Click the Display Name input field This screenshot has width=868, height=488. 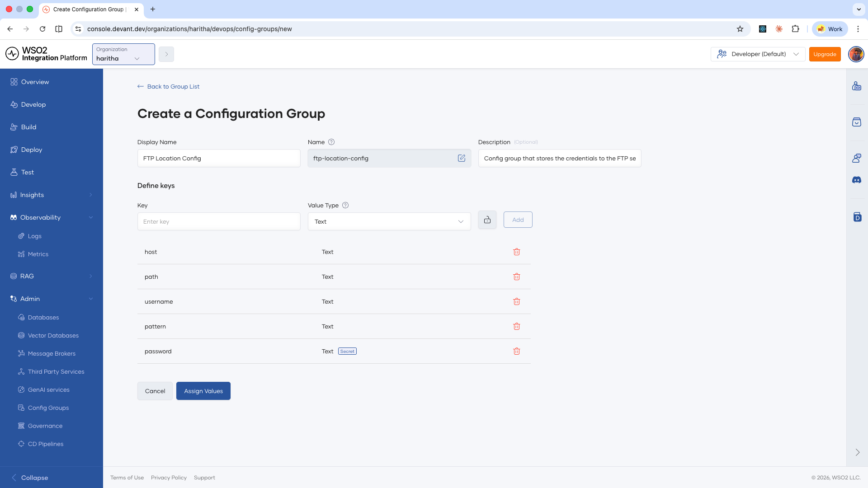point(219,158)
